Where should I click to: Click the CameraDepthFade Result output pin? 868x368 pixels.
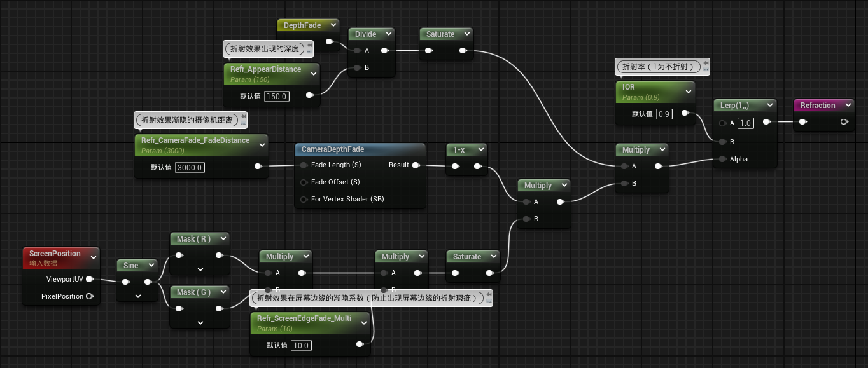click(416, 165)
